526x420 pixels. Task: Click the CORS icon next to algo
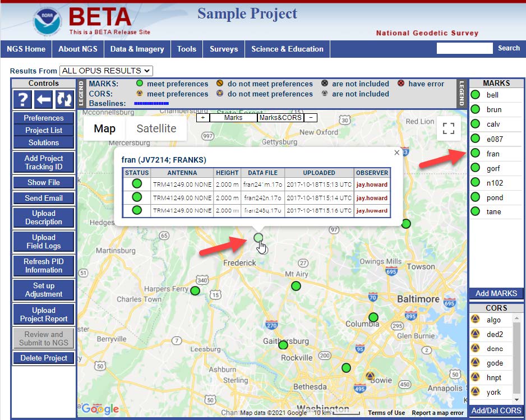pos(476,320)
